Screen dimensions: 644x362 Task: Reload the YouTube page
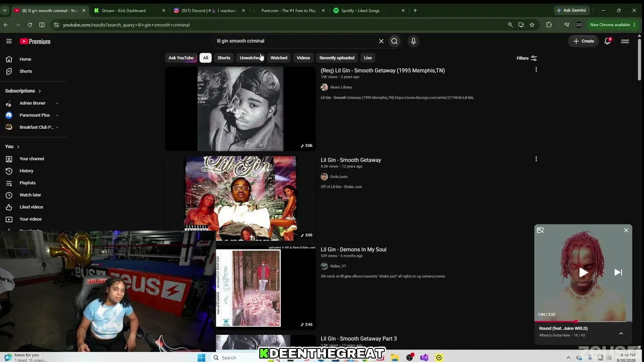point(30,25)
